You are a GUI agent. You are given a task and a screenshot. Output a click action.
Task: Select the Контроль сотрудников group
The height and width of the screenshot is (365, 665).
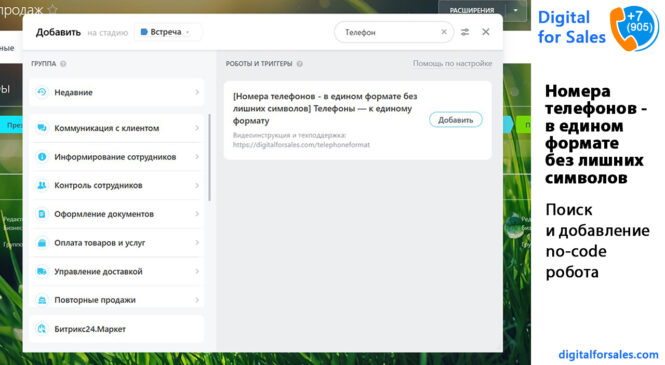coord(117,185)
